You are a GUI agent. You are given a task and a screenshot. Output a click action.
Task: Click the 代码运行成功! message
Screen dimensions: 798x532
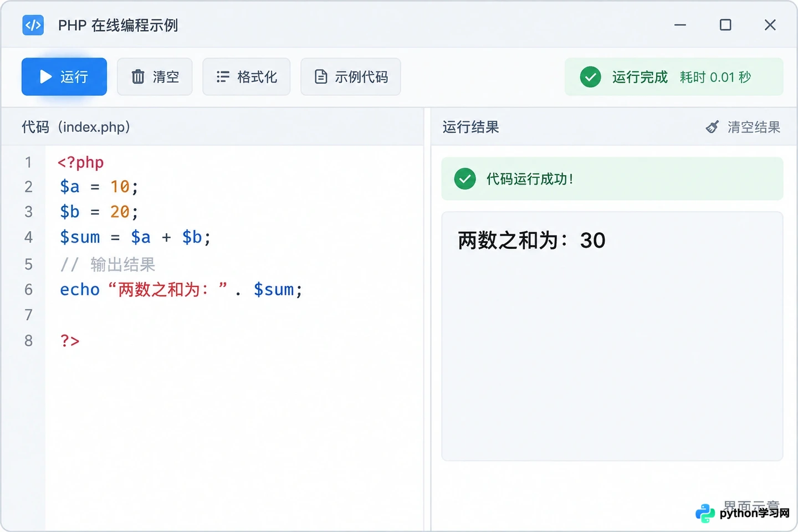(530, 178)
